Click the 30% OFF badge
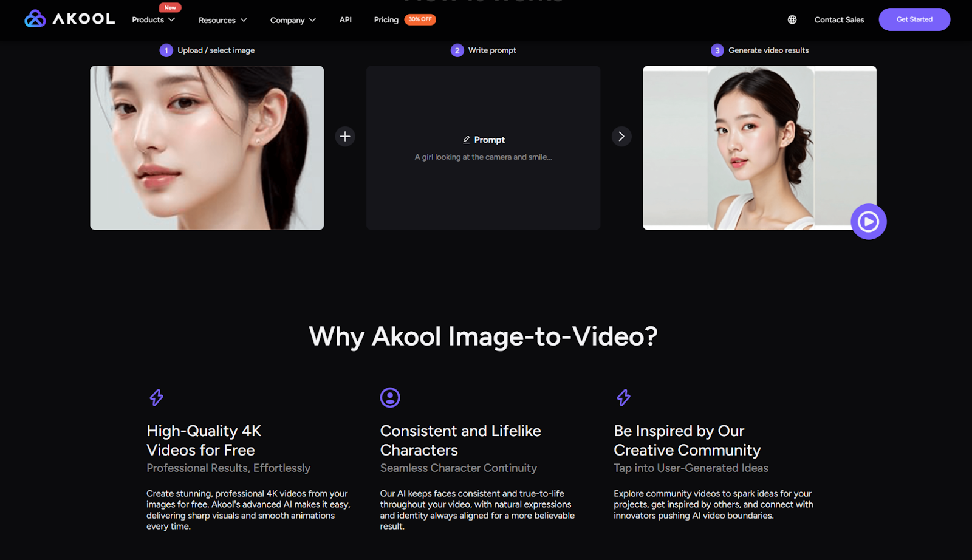This screenshot has width=972, height=560. point(420,19)
